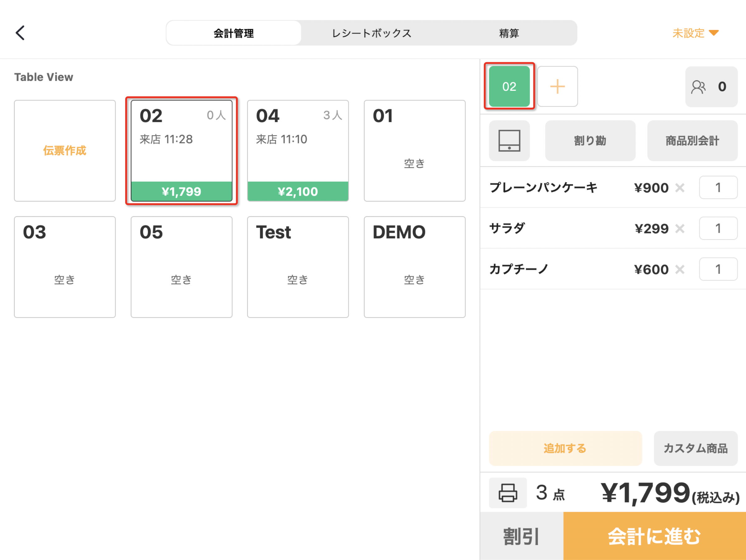The image size is (746, 560).
Task: Click the 3 点 item count
Action: (550, 493)
